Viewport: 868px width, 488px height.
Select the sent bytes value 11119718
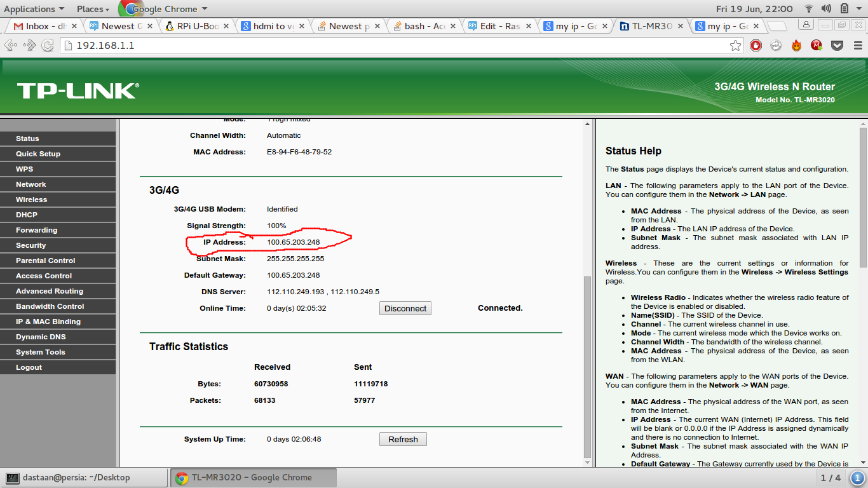pos(371,384)
